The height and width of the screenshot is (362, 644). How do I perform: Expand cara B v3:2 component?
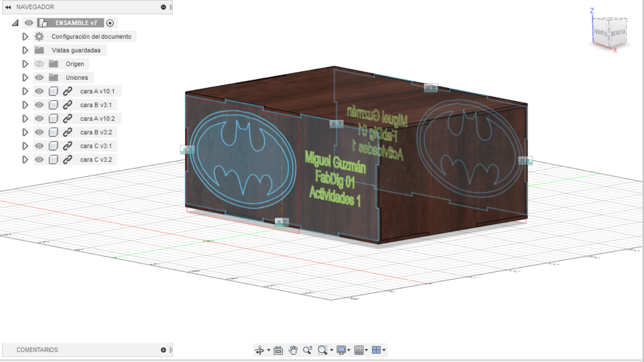[25, 132]
